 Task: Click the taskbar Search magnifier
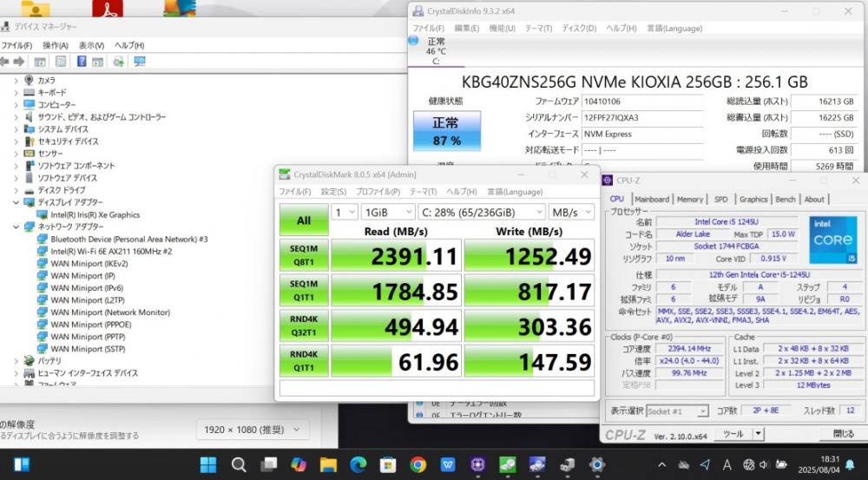[x=239, y=464]
